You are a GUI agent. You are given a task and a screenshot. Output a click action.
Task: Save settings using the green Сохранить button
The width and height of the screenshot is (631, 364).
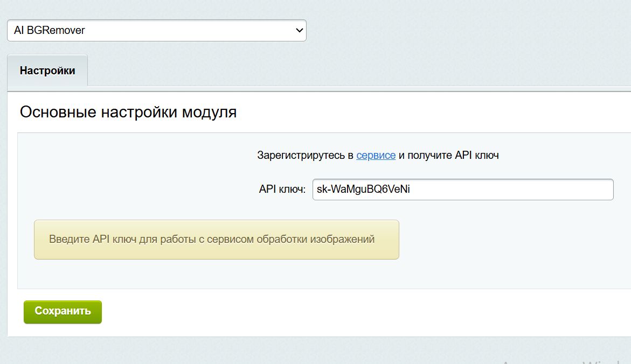point(62,311)
